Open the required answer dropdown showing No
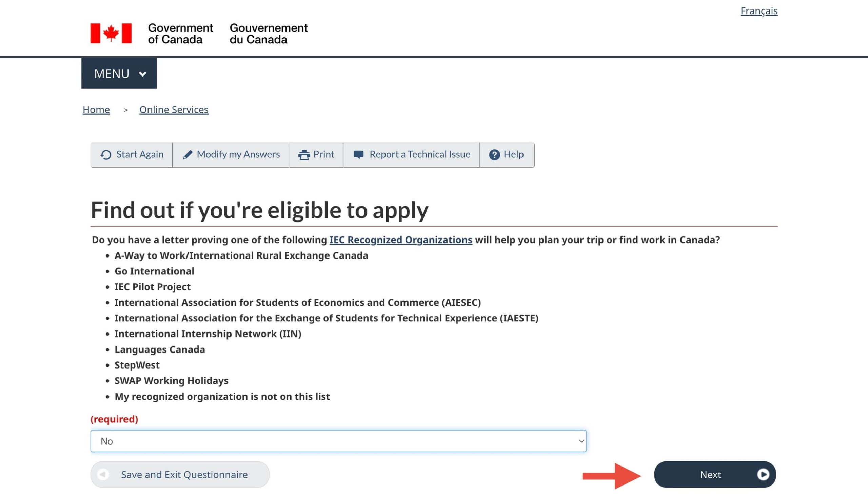Image resolution: width=868 pixels, height=495 pixels. pyautogui.click(x=338, y=441)
